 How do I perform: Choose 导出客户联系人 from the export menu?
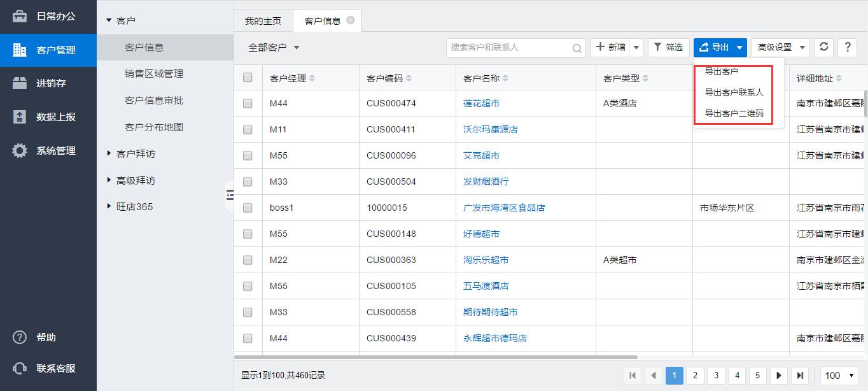click(734, 92)
